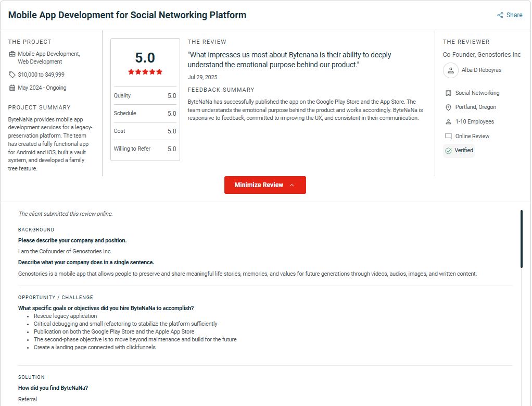Click reviewer avatar icon for Alba D Reboyras
This screenshot has width=532, height=406.
point(451,70)
